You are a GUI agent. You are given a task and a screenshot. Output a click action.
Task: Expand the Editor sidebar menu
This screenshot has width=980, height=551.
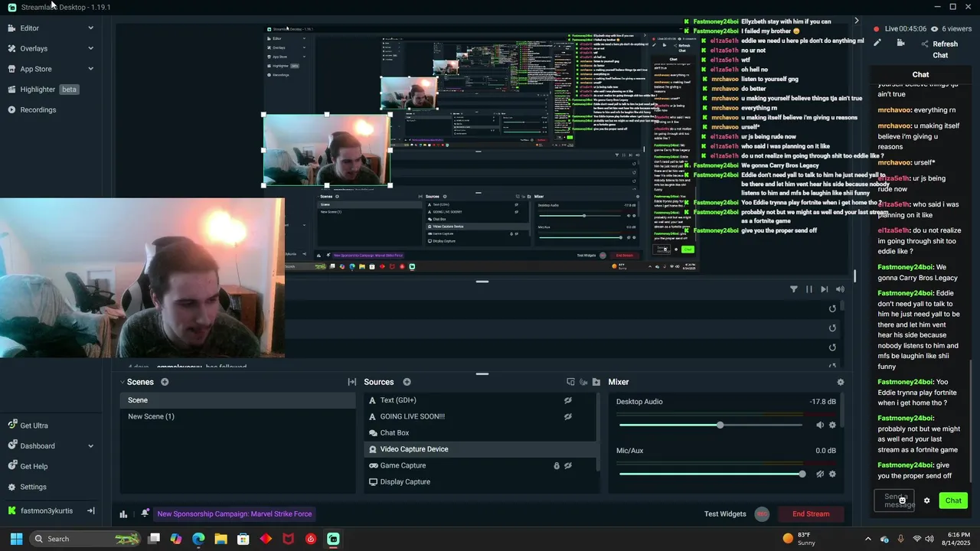pos(90,28)
